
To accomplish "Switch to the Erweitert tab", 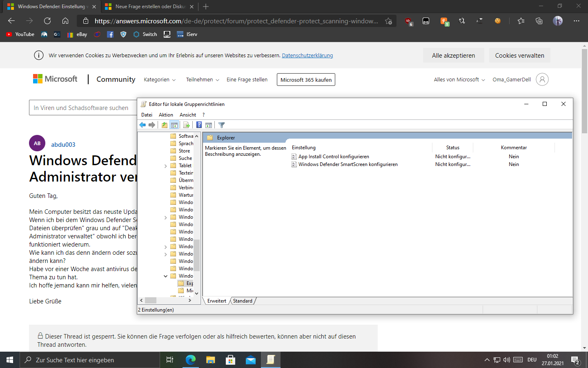I will [216, 301].
